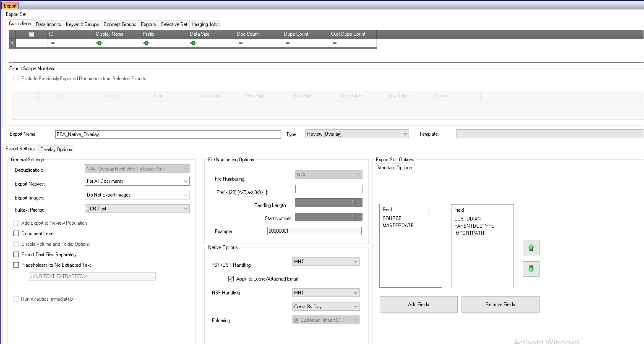Click the NO TEXT EXTRACTED placeholder field
This screenshot has height=344, width=644.
pyautogui.click(x=92, y=276)
